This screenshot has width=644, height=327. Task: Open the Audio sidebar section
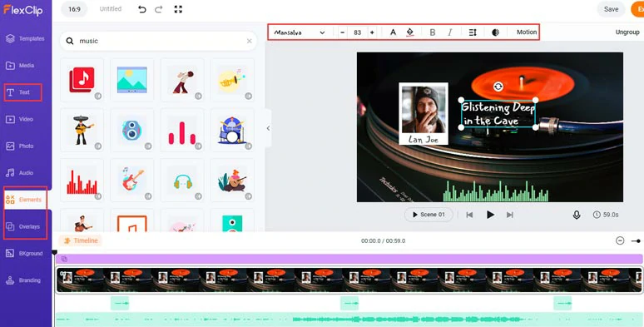(20, 173)
